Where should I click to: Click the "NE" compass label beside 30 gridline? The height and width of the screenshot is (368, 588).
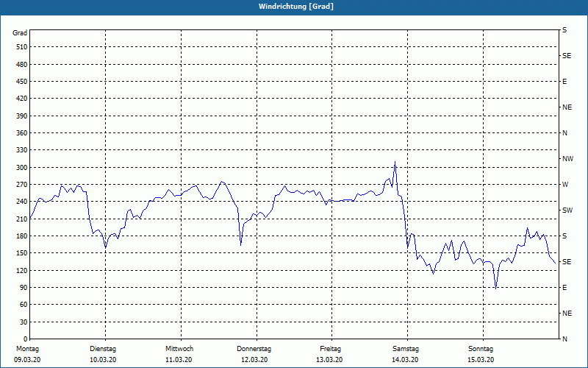click(x=567, y=314)
